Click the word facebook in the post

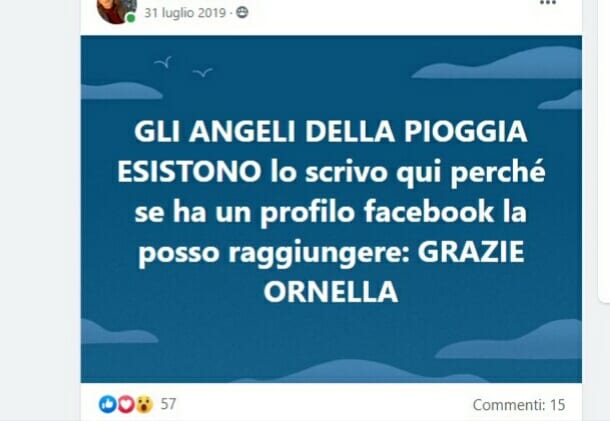coord(428,212)
